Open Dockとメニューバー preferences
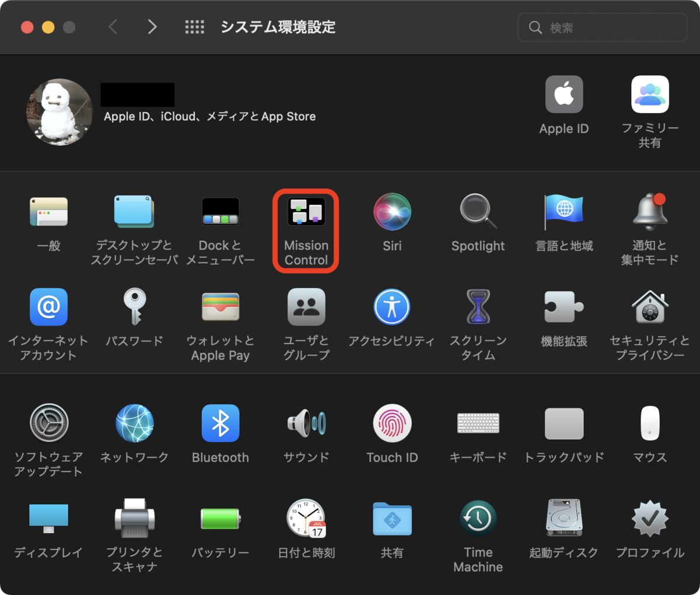This screenshot has height=595, width=700. pyautogui.click(x=220, y=212)
